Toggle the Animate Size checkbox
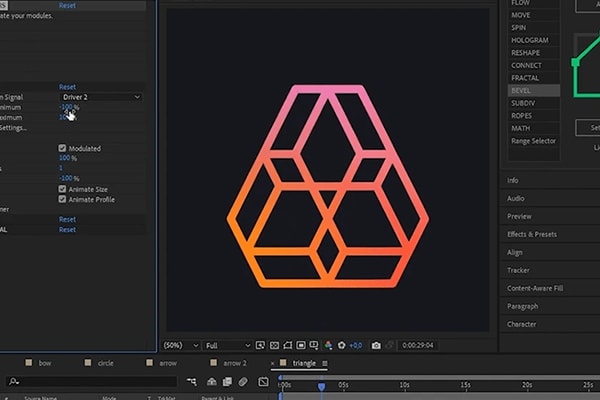The image size is (600, 400). click(63, 188)
